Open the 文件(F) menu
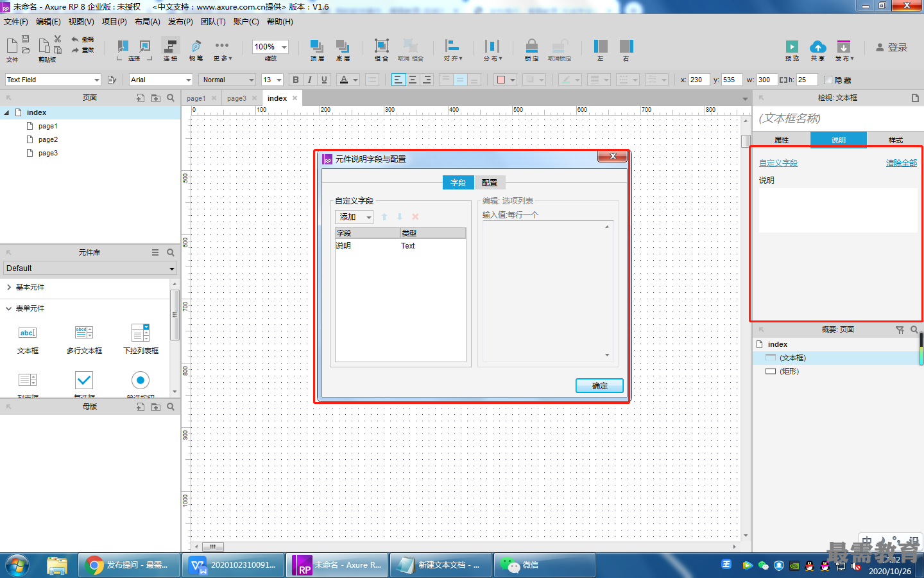The height and width of the screenshot is (578, 924). click(x=16, y=22)
